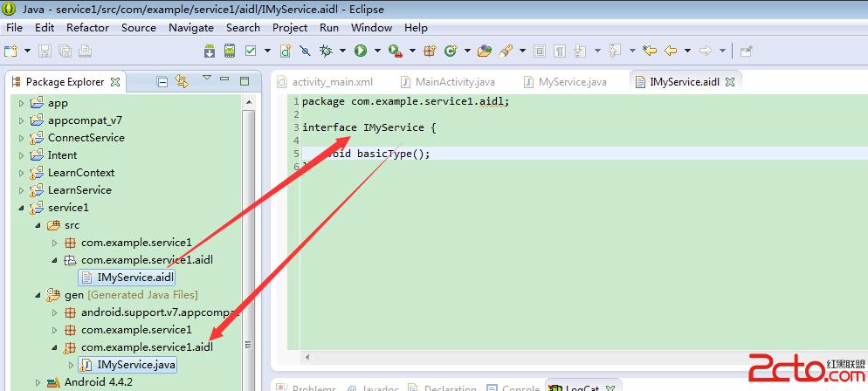Open the Lint check dropdown arrow
The width and height of the screenshot is (868, 391).
point(267,51)
